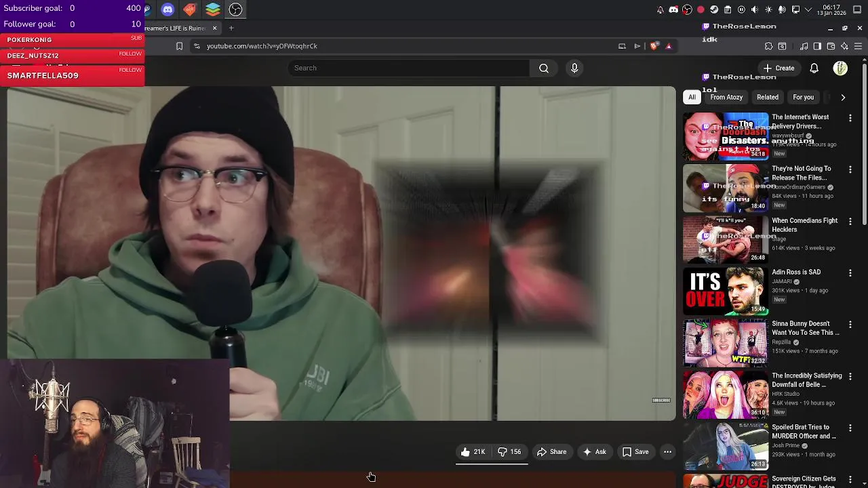Show more filter chips with right arrow
This screenshot has height=488, width=868.
pyautogui.click(x=843, y=97)
